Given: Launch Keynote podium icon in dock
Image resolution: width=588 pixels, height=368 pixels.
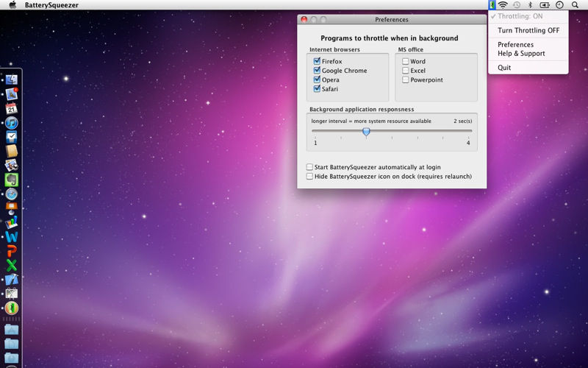Looking at the screenshot, I should (x=11, y=208).
